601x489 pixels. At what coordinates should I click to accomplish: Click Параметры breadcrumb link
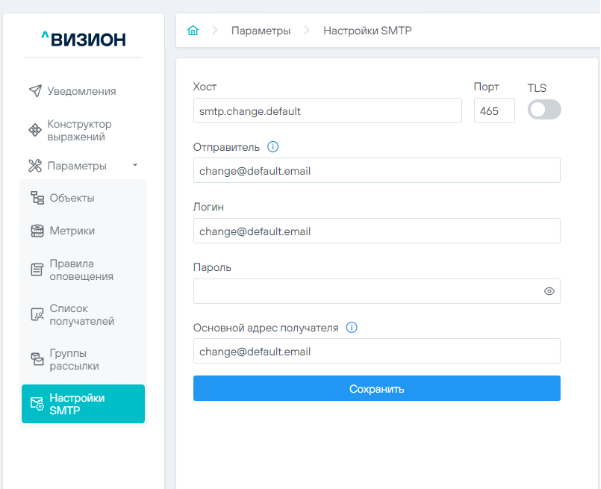click(261, 30)
